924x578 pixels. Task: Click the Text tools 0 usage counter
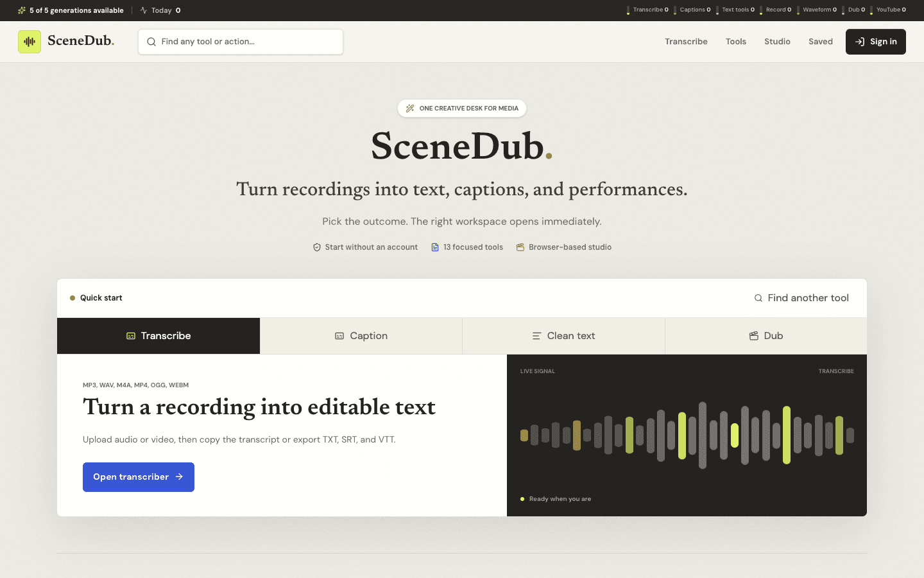coord(735,10)
